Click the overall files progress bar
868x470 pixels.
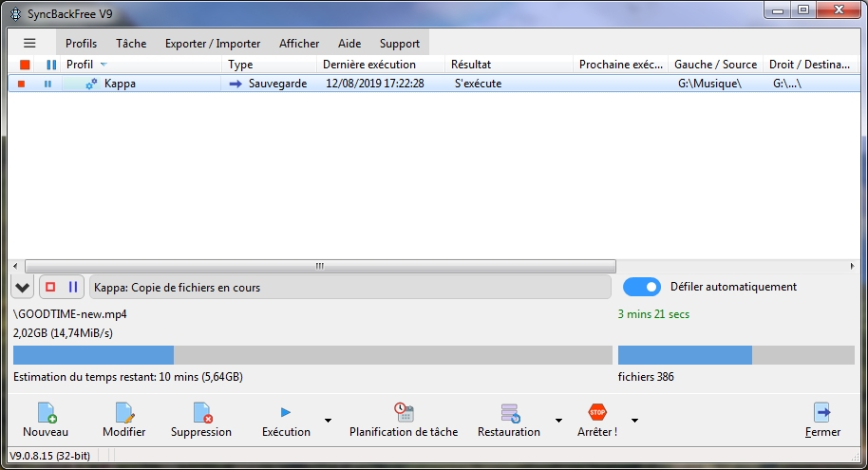(x=736, y=355)
